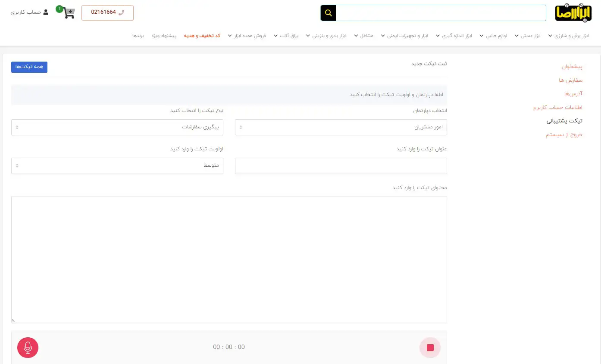Image resolution: width=601 pixels, height=364 pixels.
Task: Click the orange کد تخفیف و هدیه menu item
Action: click(x=202, y=36)
